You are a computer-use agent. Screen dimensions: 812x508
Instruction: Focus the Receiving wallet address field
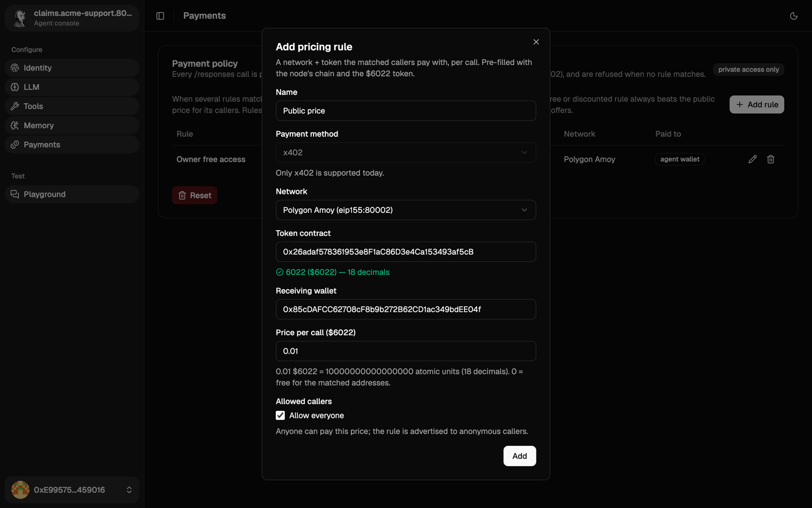(x=405, y=309)
